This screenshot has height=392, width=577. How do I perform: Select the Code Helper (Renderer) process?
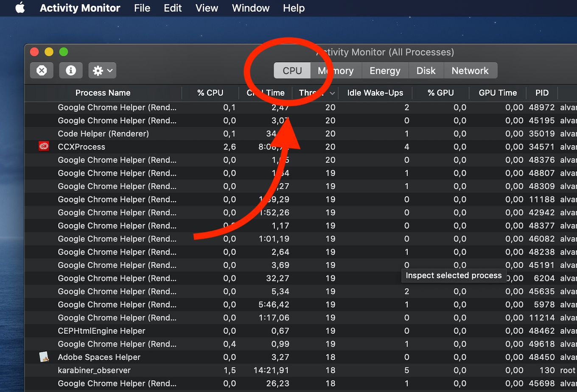(x=103, y=133)
